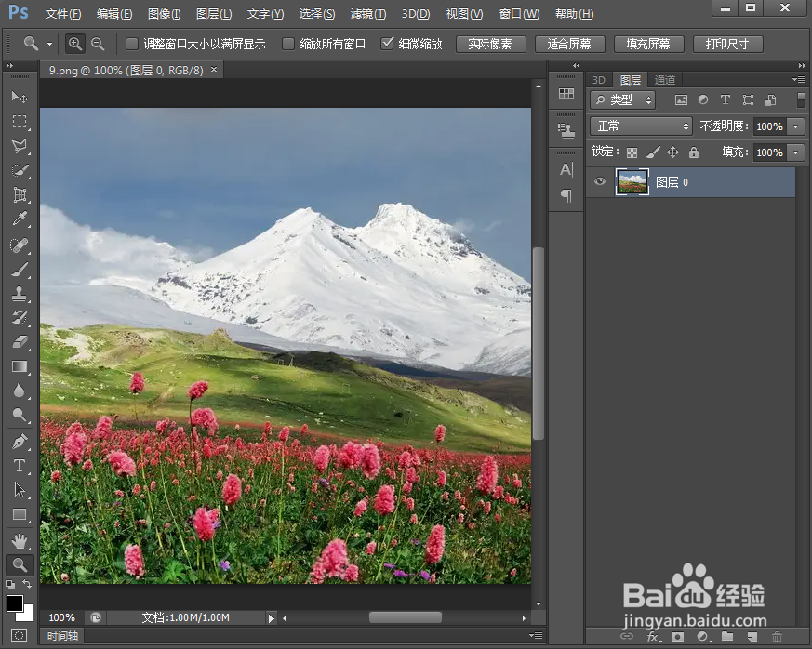The height and width of the screenshot is (649, 812).
Task: Swap foreground and background colors
Action: 27,584
